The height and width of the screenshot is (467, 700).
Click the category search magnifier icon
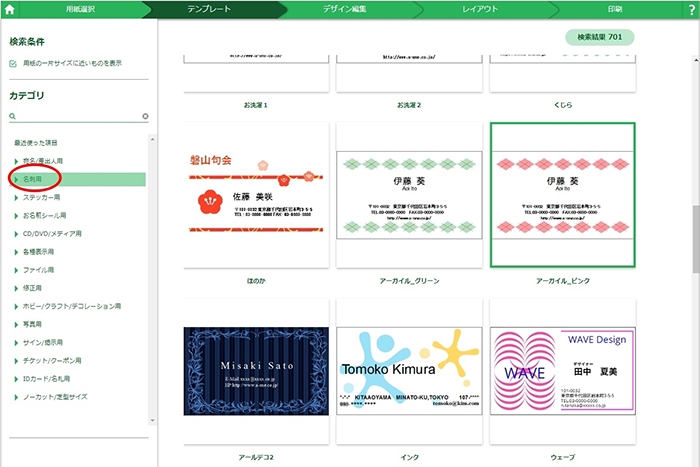[12, 116]
